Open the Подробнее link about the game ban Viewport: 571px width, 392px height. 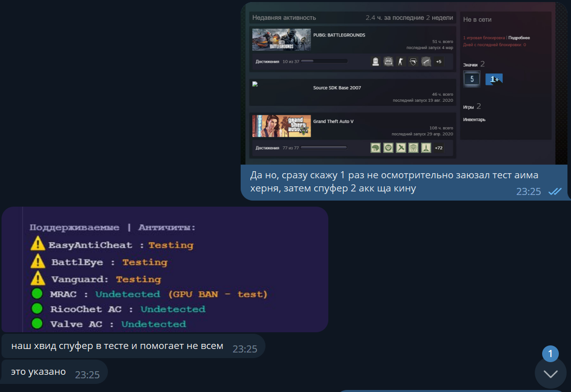click(x=519, y=38)
